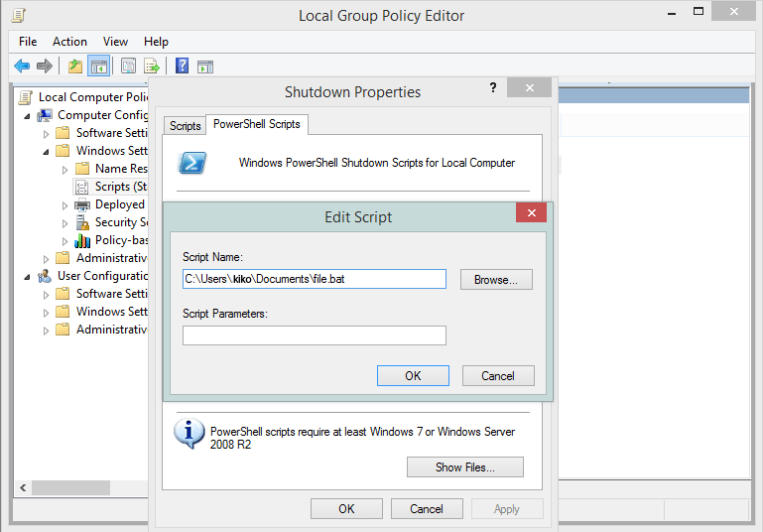763x532 pixels.
Task: Toggle Show/Hide Action Pane toolbar icon
Action: click(205, 66)
